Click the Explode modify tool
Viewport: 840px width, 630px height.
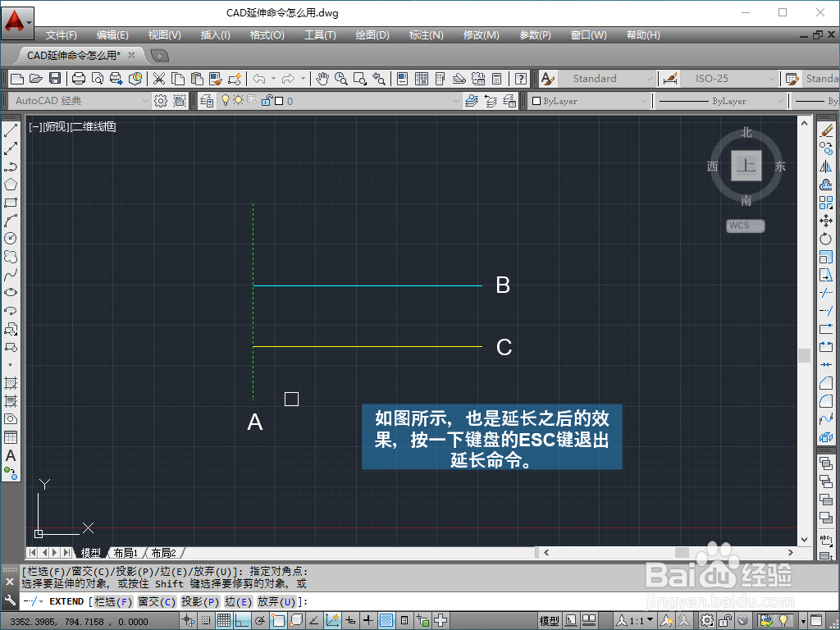point(826,437)
